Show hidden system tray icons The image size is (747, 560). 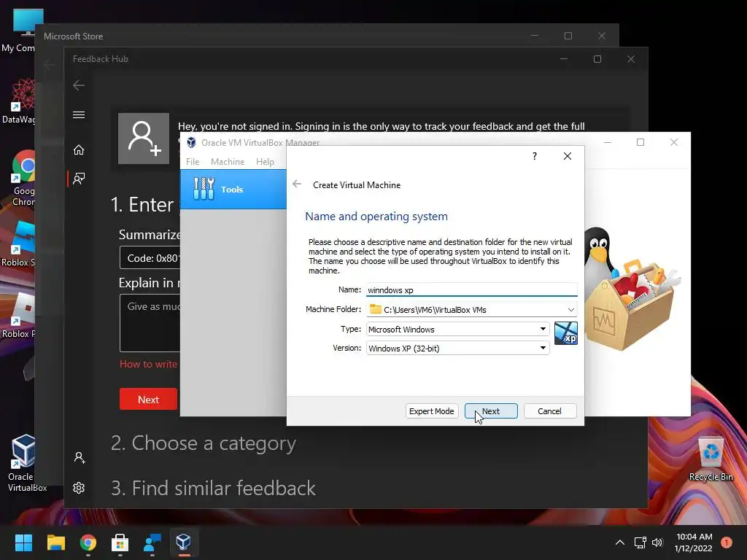click(x=620, y=542)
